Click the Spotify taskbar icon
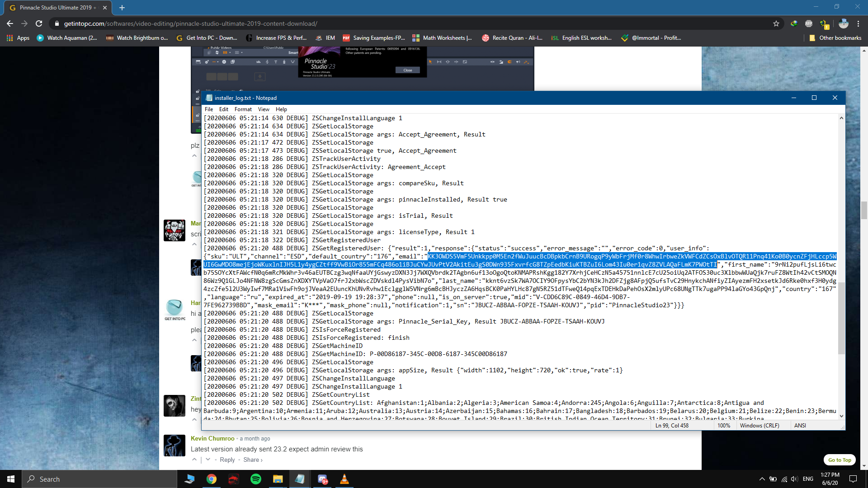The image size is (868, 488). [256, 479]
